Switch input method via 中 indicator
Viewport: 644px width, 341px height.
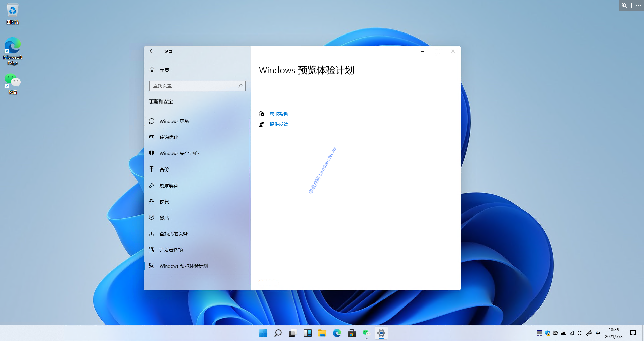coord(598,333)
